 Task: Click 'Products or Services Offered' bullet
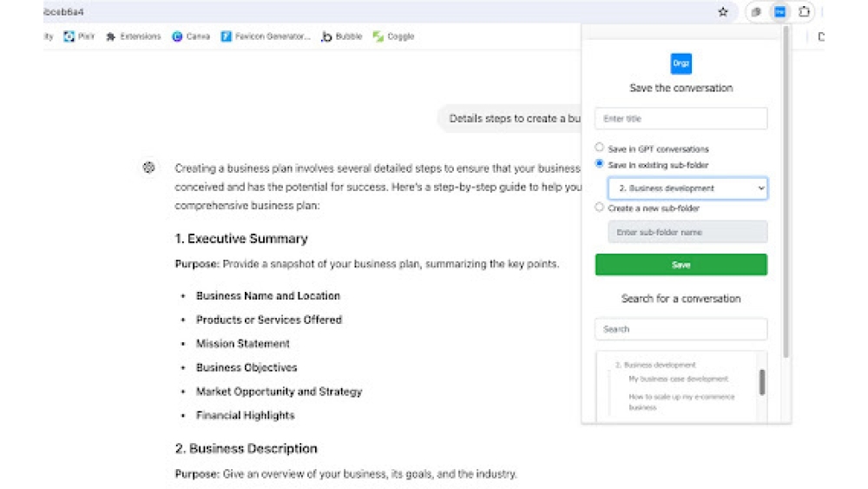click(269, 320)
